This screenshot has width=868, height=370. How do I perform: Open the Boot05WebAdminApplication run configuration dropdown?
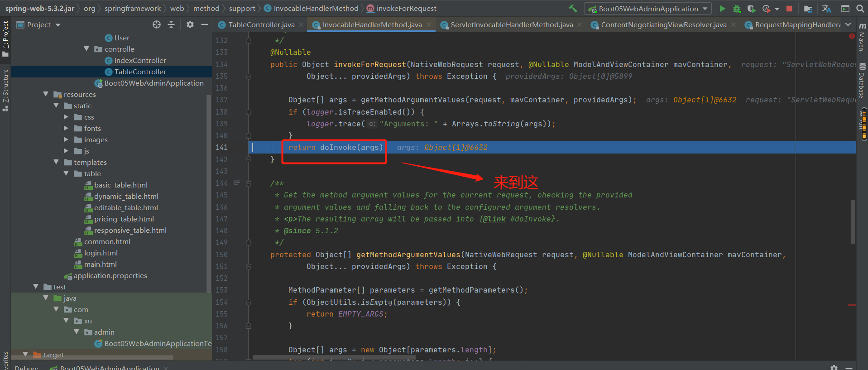(x=647, y=9)
